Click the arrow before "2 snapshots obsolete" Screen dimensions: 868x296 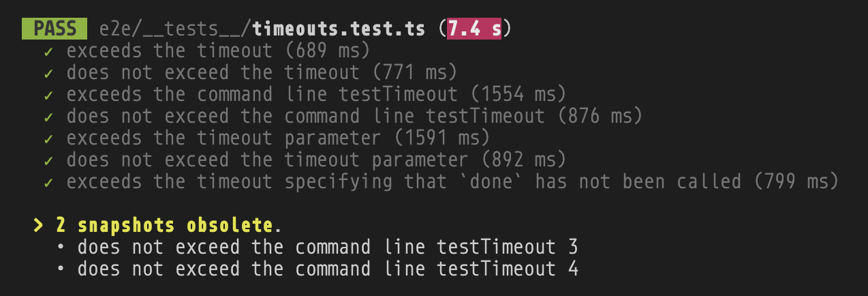(x=38, y=226)
